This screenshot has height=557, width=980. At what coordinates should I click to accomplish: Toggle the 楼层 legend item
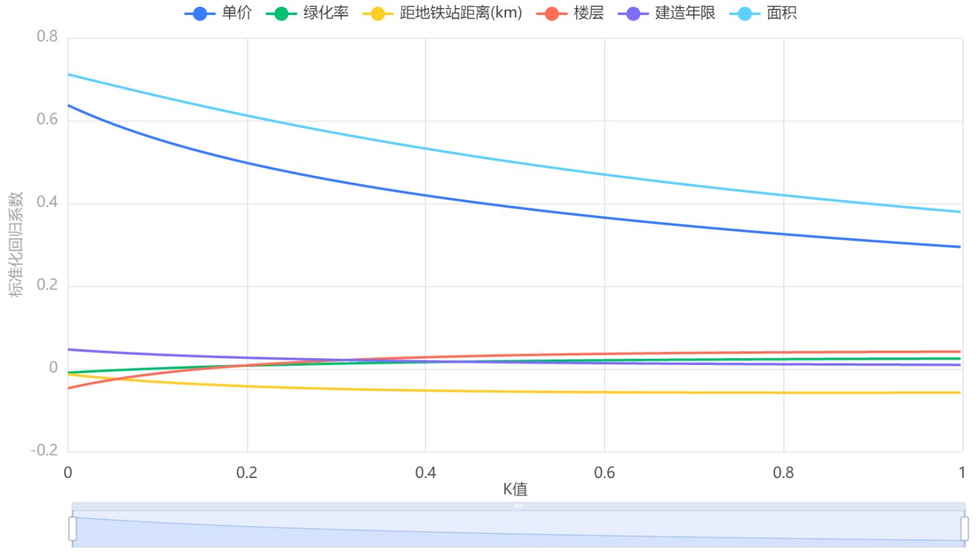570,13
